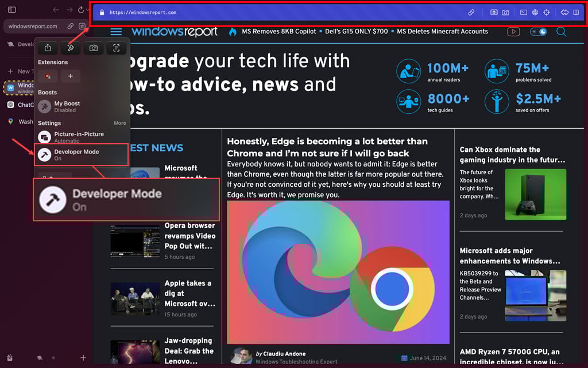
Task: Select the Windows Report tab in sidebar
Action: pyautogui.click(x=20, y=88)
